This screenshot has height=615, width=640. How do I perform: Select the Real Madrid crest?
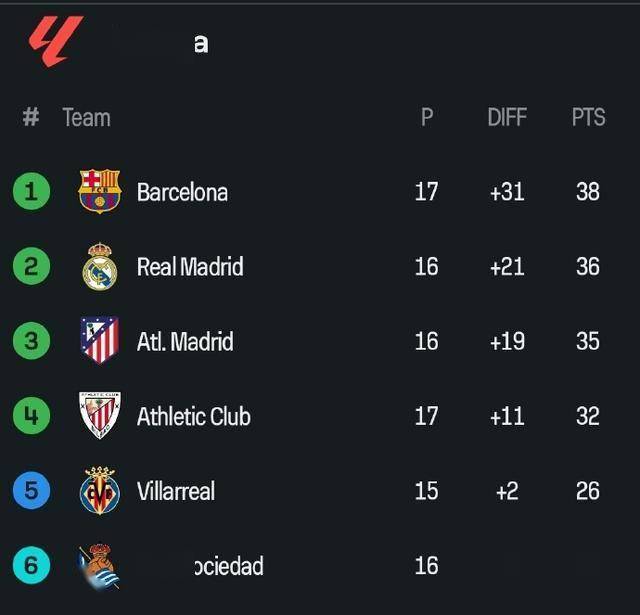pyautogui.click(x=100, y=266)
